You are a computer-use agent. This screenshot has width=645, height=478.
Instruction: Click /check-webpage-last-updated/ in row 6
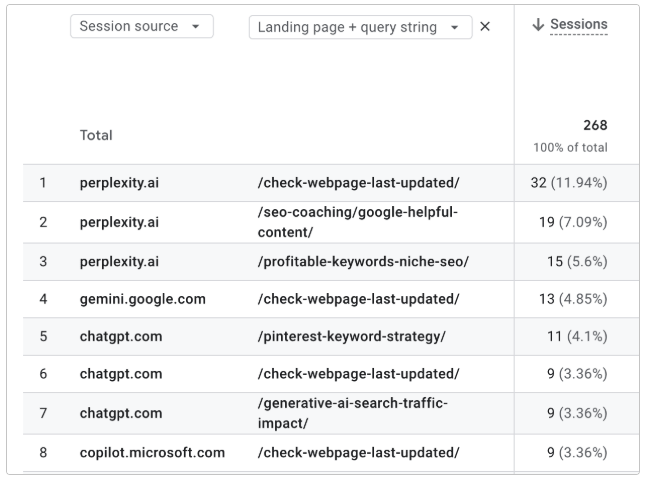click(358, 374)
